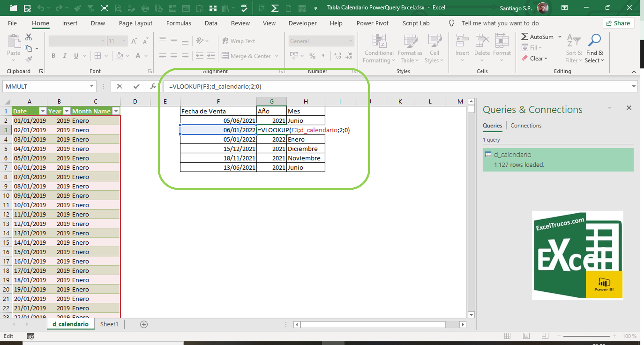Open the Find & Select tool
The image size is (644, 345).
tap(595, 48)
